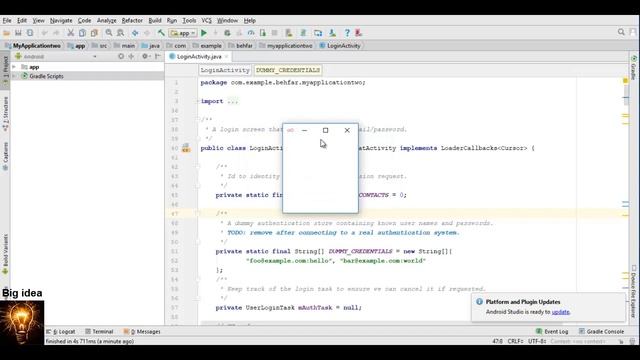640x360 pixels.
Task: Click the Synchronize toolbar icon
Action: [30, 33]
